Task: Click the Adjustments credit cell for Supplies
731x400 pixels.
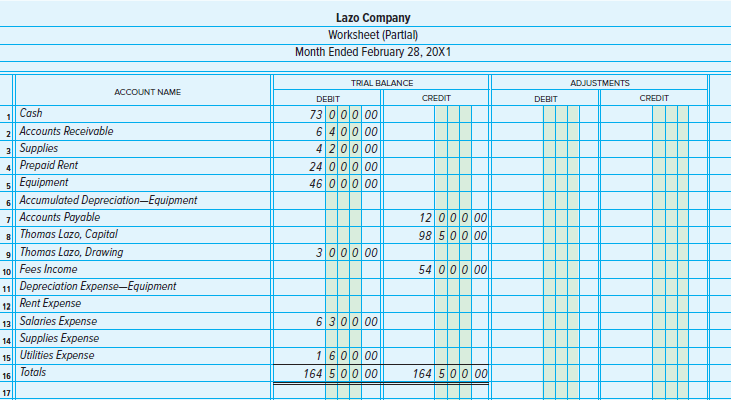Action: click(653, 149)
